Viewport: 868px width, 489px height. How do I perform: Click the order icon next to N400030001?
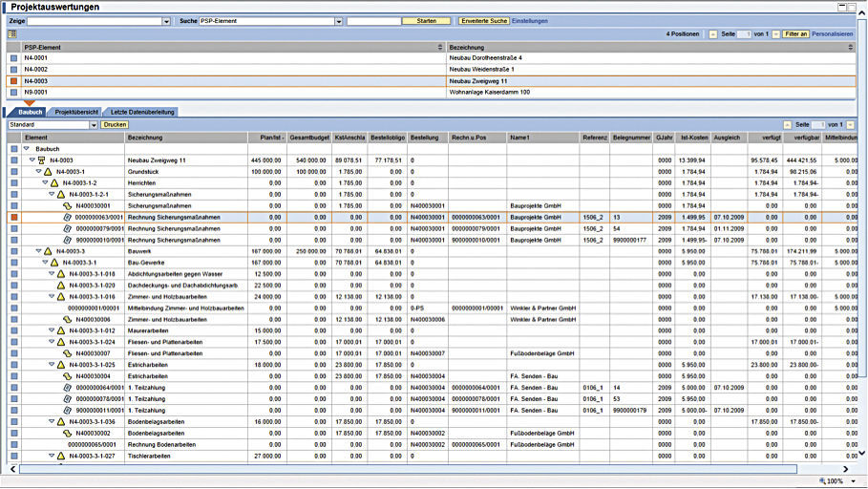pyautogui.click(x=68, y=205)
